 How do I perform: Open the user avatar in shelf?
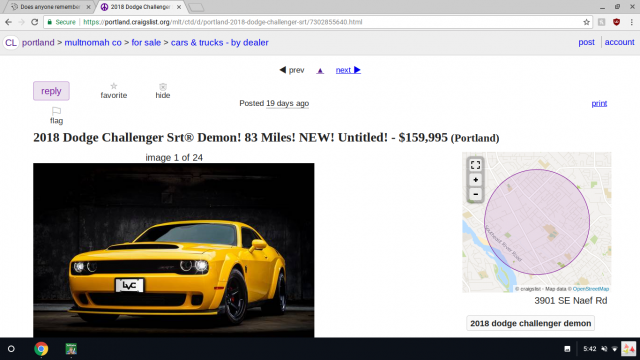[629, 349]
